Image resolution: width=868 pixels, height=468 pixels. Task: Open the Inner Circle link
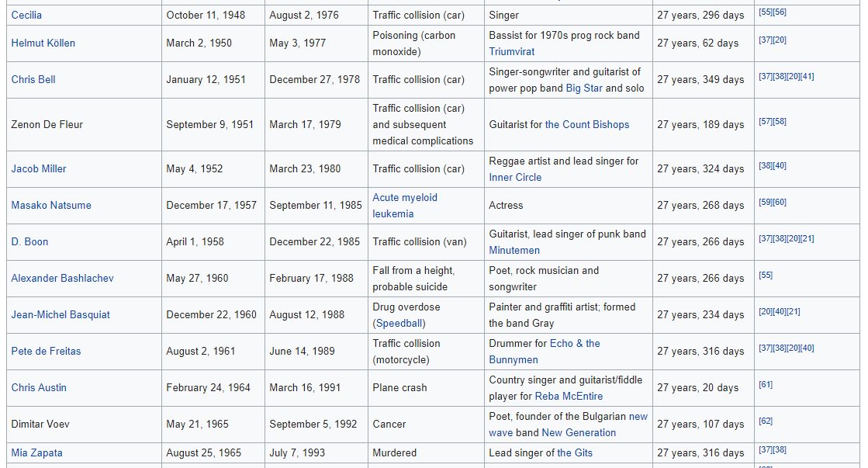coord(515,177)
